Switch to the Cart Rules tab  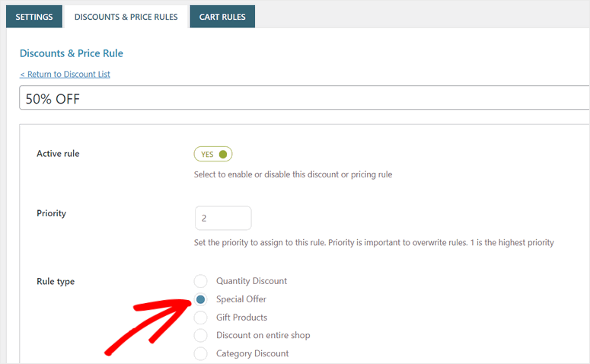tap(222, 17)
